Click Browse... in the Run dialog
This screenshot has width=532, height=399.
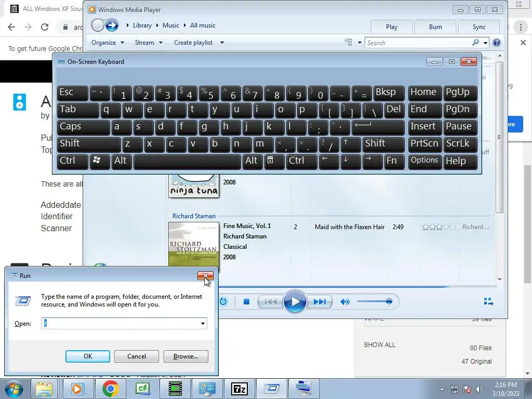pyautogui.click(x=185, y=356)
